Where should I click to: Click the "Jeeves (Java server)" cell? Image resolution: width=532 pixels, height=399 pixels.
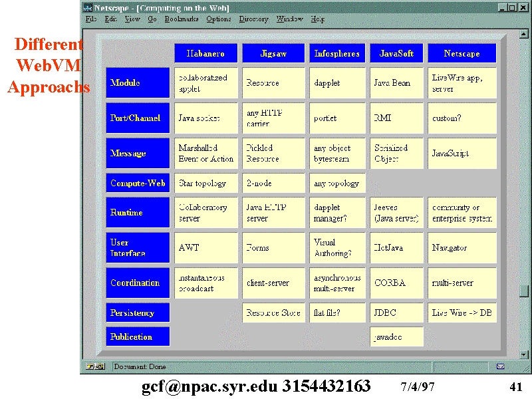pyautogui.click(x=396, y=212)
